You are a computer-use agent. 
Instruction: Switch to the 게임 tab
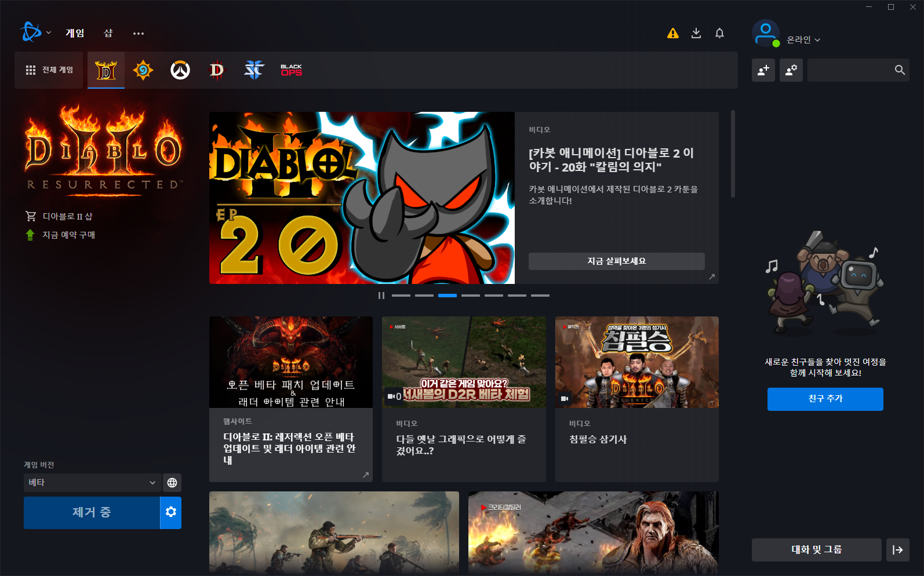pyautogui.click(x=75, y=33)
